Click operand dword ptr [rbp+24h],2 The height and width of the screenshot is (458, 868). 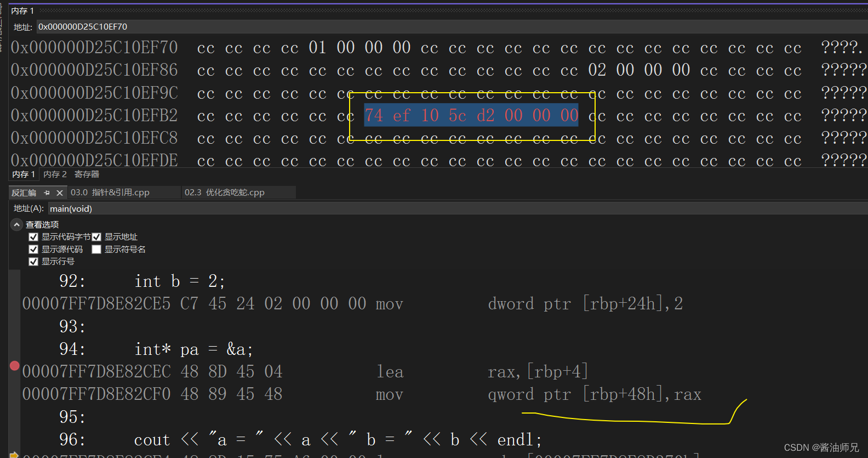(585, 304)
